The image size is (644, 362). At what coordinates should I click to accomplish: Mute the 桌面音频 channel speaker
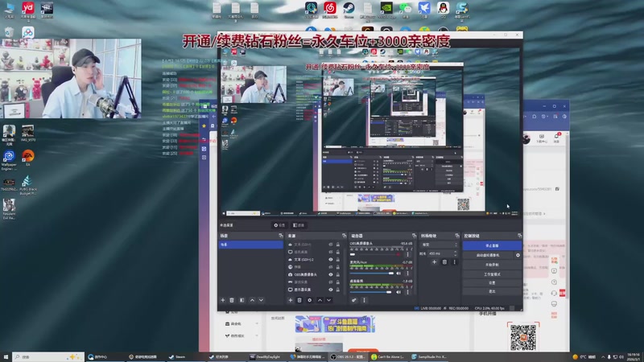(x=398, y=292)
